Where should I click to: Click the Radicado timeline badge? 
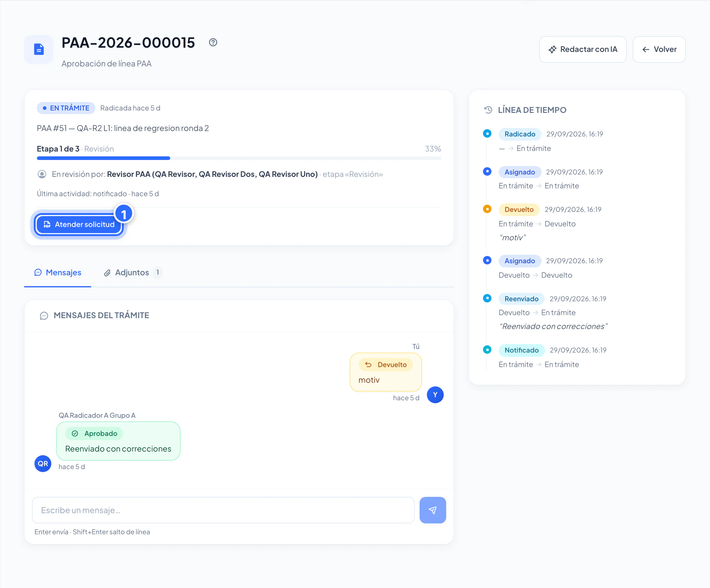point(520,134)
